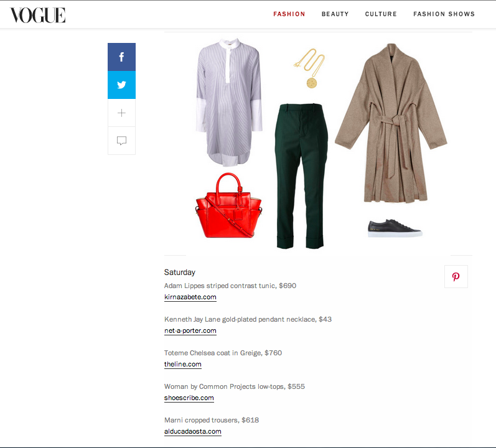Open the comments speech bubble icon
The height and width of the screenshot is (448, 496).
click(121, 141)
